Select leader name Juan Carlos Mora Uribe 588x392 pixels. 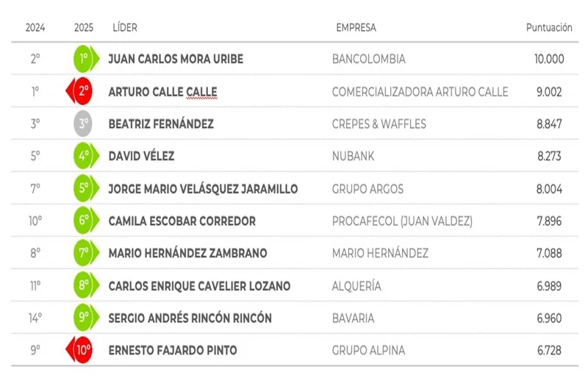[176, 59]
